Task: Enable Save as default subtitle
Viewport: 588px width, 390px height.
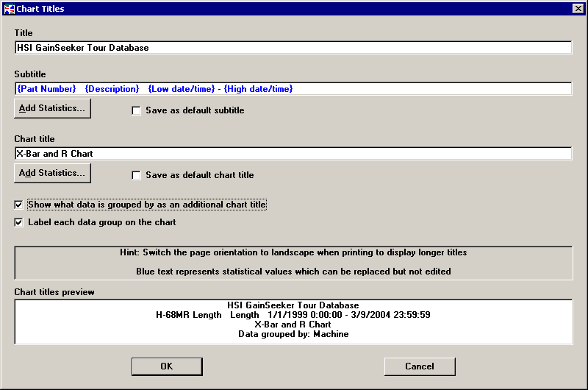Action: 136,110
